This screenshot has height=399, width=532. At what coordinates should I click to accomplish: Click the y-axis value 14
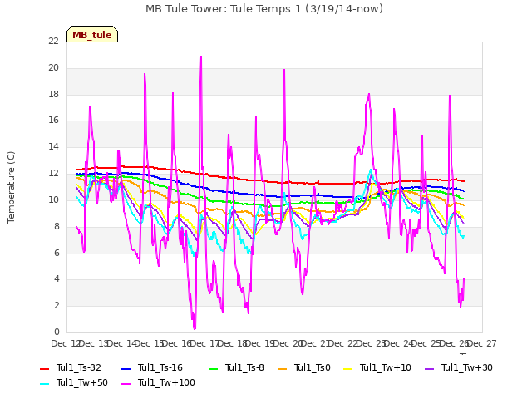click(x=53, y=146)
